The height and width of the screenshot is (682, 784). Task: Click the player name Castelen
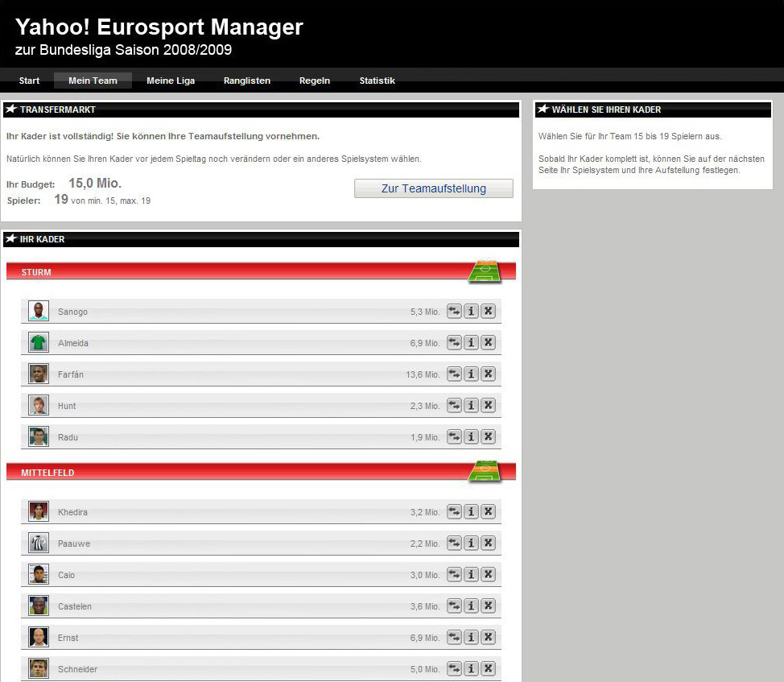point(75,606)
